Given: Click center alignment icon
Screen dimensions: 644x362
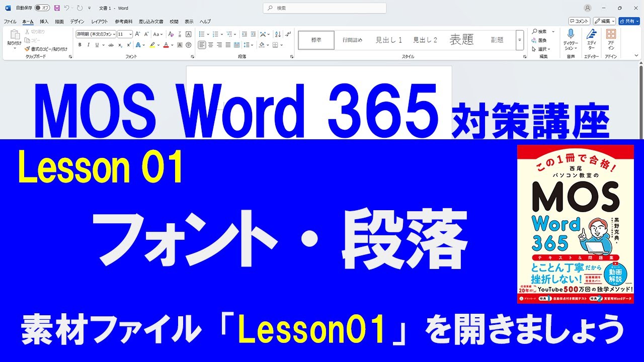Looking at the screenshot, I should [x=211, y=45].
